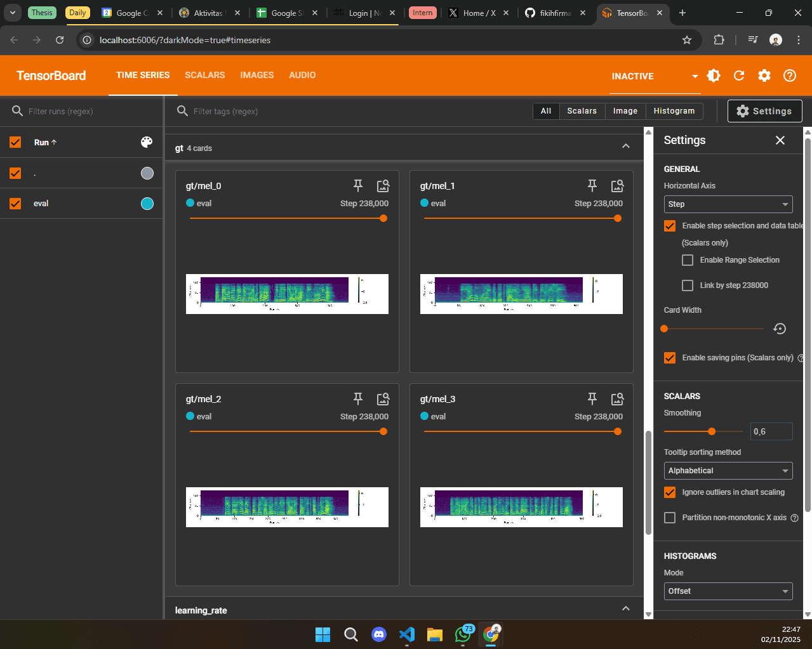Uncheck the '.' run checkbox
This screenshot has height=649, width=812.
pos(15,173)
